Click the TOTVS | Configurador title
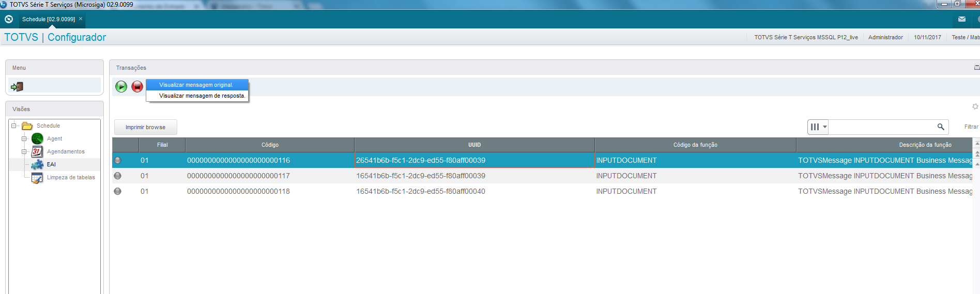 coord(55,37)
